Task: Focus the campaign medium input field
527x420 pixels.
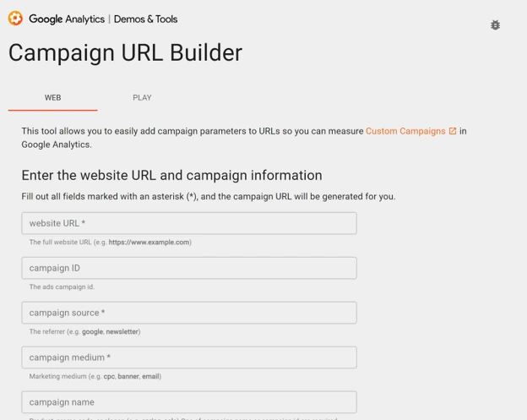Action: [189, 357]
